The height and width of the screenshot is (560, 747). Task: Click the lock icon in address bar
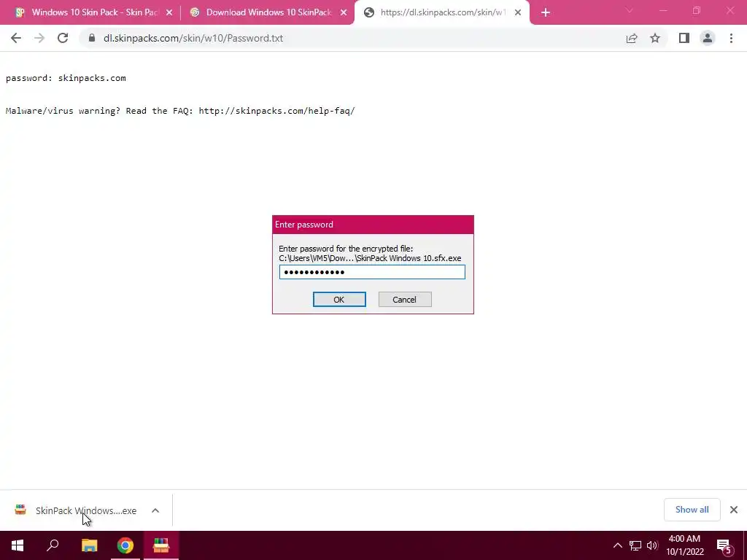pyautogui.click(x=92, y=38)
